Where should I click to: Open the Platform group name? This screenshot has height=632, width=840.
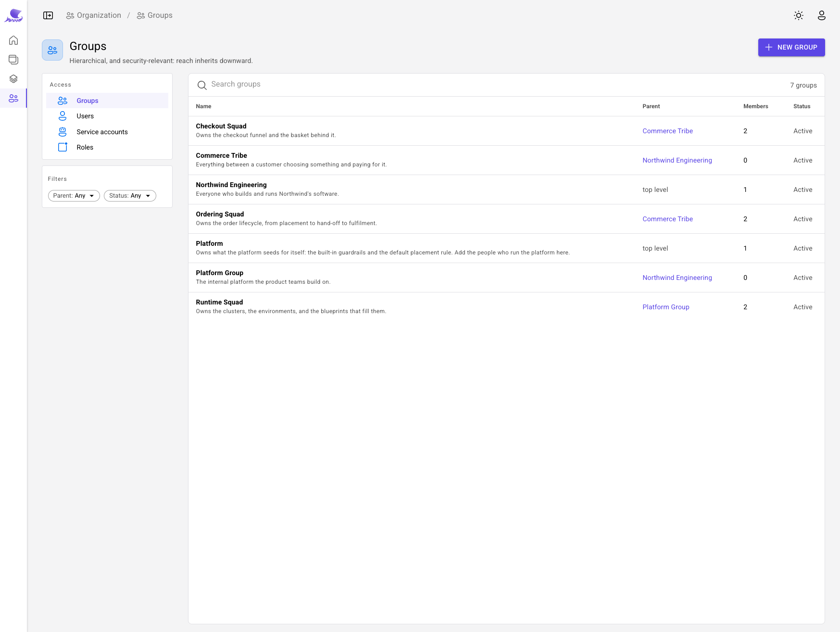pos(209,243)
